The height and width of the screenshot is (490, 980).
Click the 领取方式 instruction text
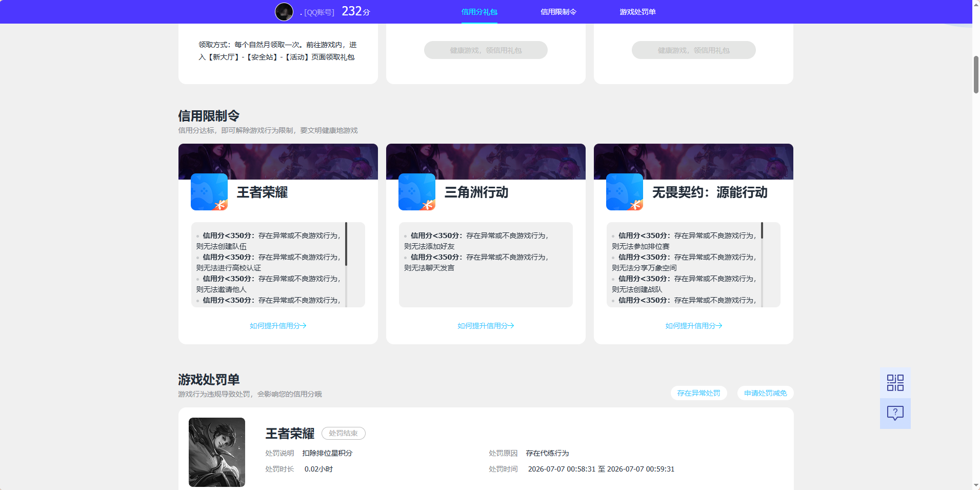pyautogui.click(x=277, y=51)
